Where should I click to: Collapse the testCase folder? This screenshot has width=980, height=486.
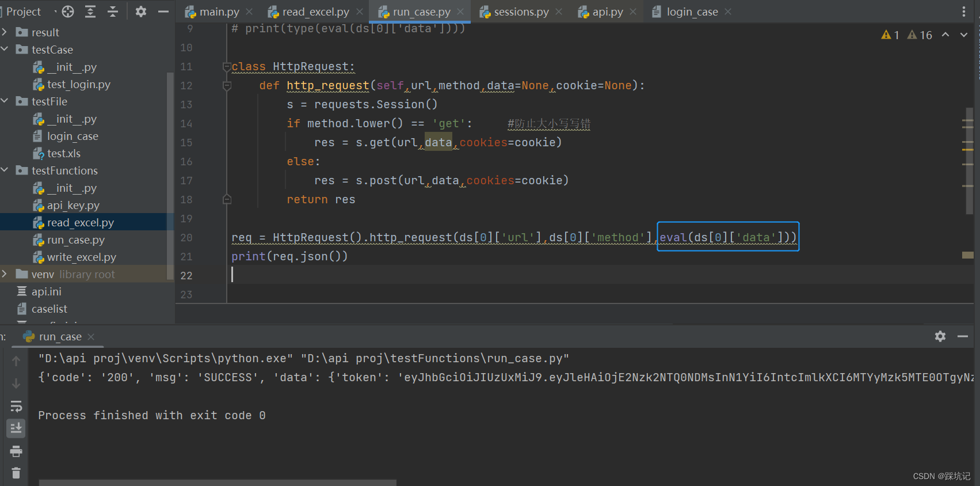tap(5, 50)
